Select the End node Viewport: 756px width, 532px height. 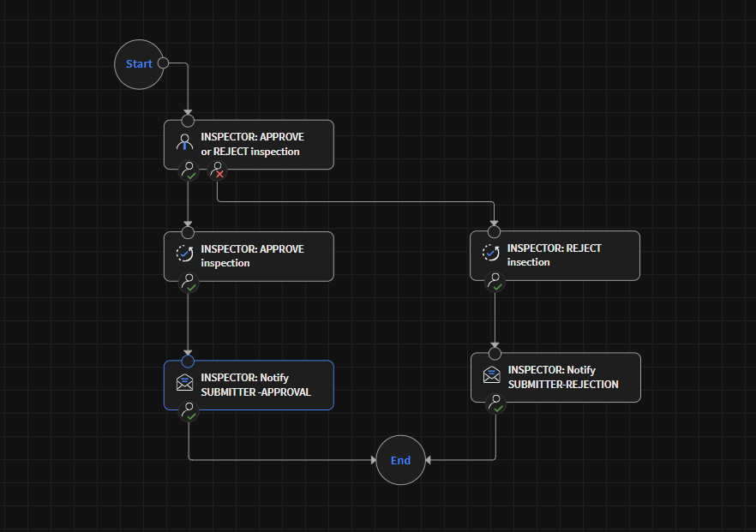400,460
